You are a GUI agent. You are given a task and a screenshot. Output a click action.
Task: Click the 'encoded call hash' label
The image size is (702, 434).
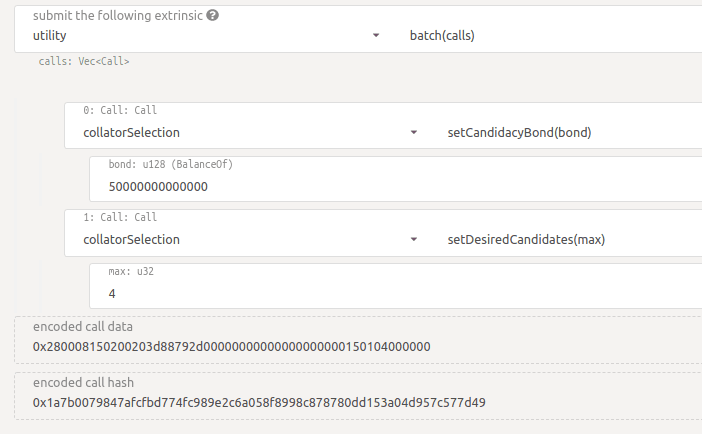tap(83, 383)
